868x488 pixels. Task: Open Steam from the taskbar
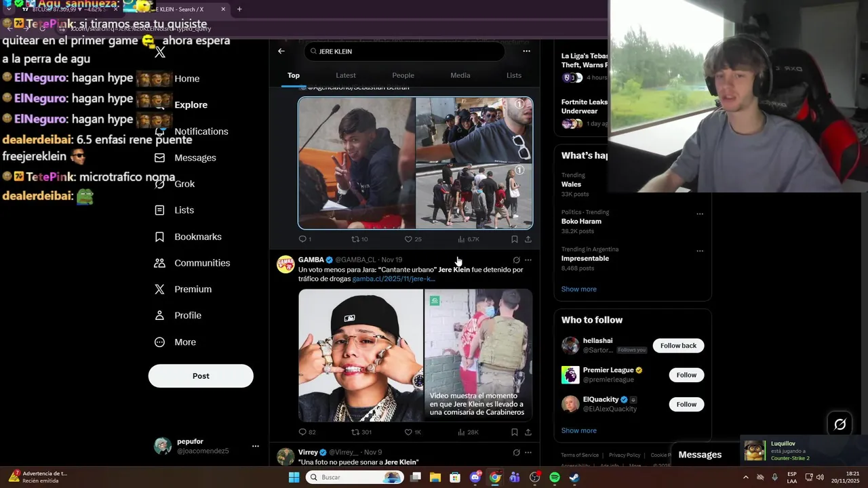(x=574, y=477)
